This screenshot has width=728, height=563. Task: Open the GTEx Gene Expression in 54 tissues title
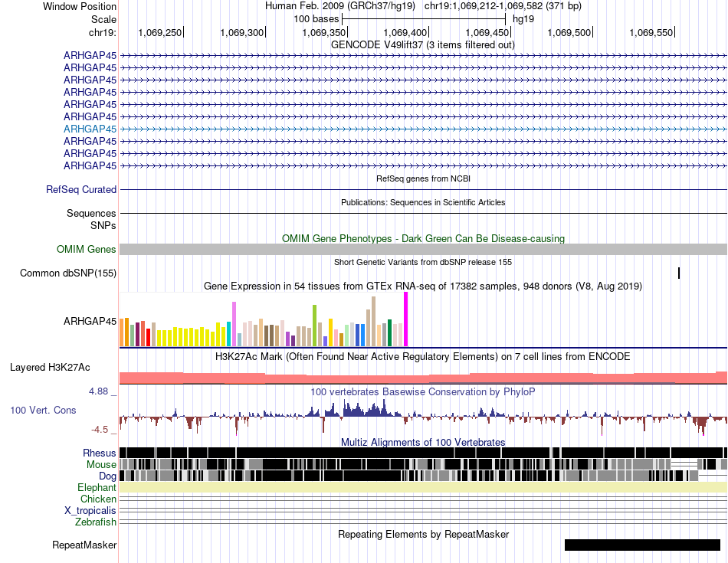[x=423, y=286]
